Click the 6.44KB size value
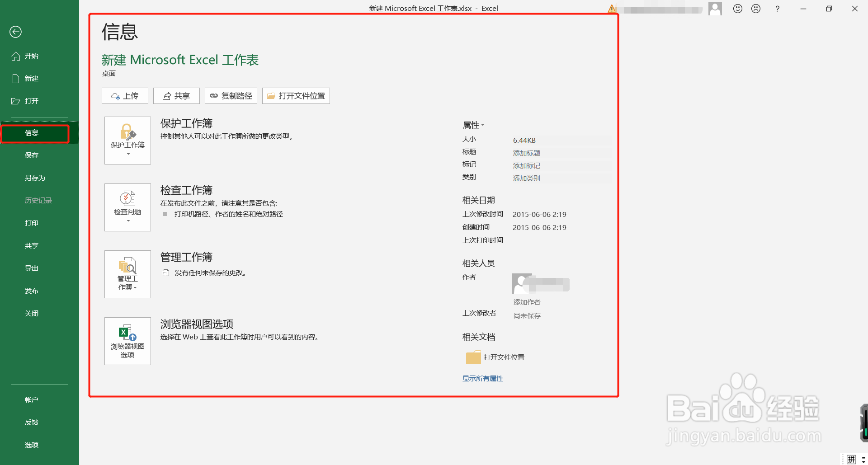The width and height of the screenshot is (868, 465). (x=524, y=141)
